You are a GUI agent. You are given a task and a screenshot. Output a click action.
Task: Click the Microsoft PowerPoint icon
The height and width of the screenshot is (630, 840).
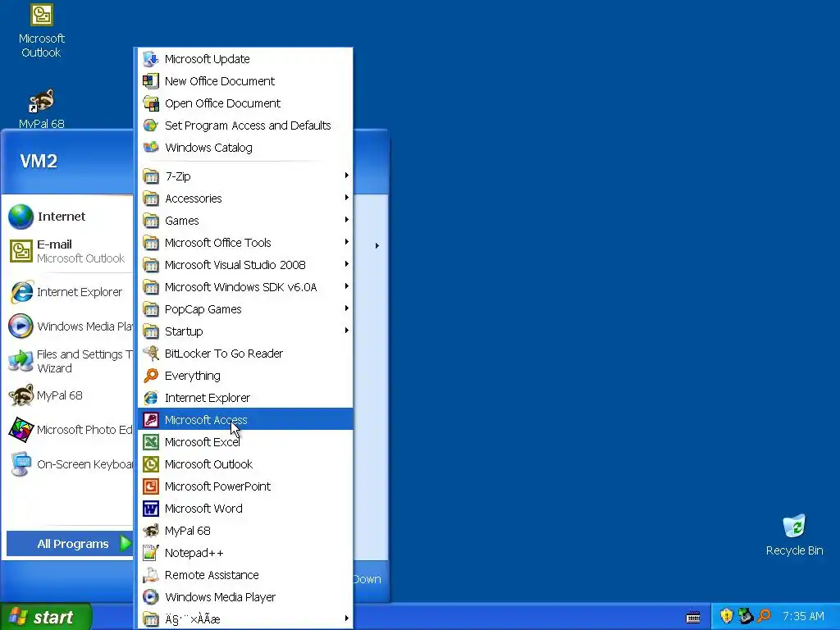tap(151, 486)
